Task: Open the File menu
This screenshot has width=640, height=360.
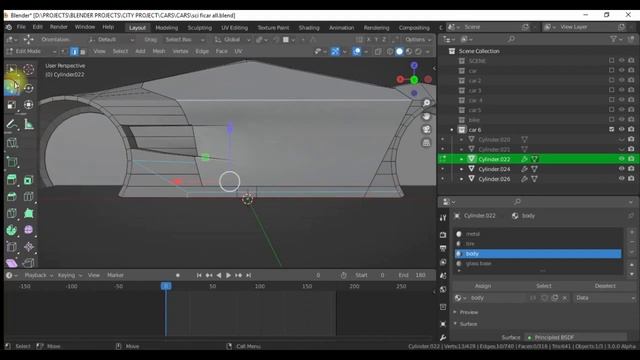Action: point(21,27)
